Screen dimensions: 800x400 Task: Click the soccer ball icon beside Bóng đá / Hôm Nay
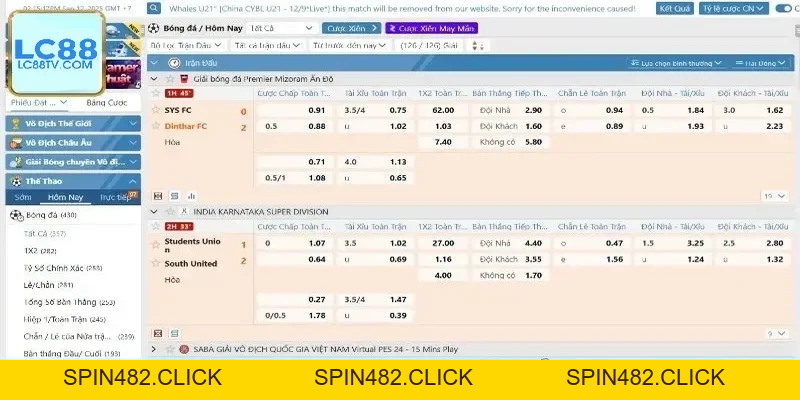tap(154, 29)
